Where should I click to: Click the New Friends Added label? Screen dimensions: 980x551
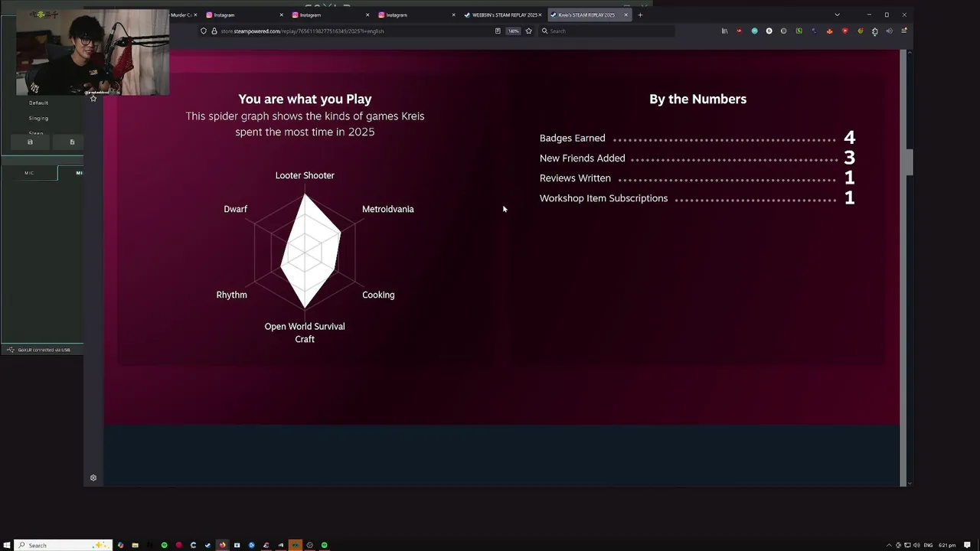[x=582, y=158]
